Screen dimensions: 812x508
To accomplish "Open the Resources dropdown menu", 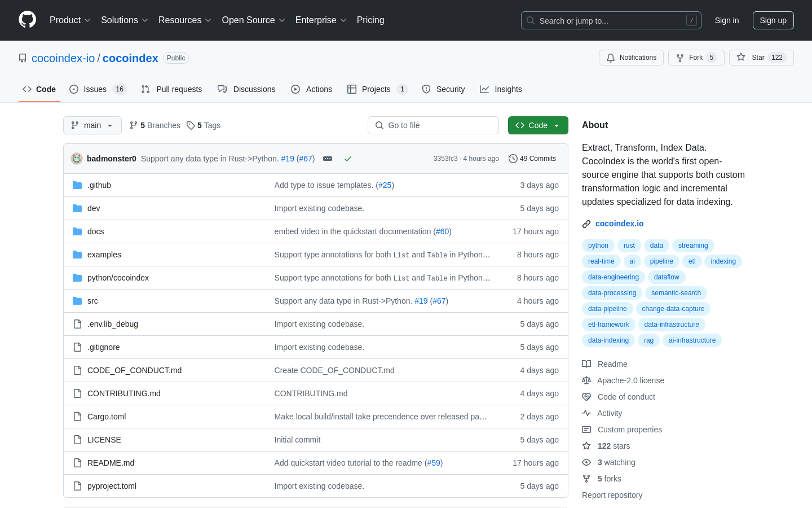I will point(185,20).
